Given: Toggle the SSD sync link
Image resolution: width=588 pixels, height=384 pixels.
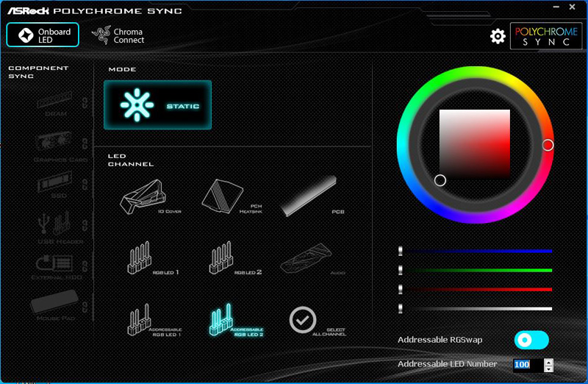Looking at the screenshot, I should coord(85,185).
